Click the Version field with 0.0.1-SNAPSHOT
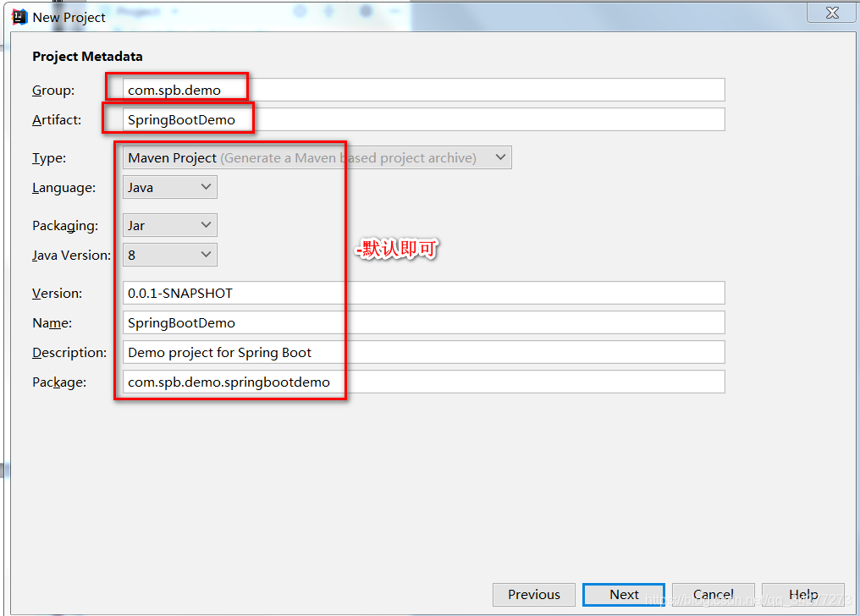Screen dimensions: 860x616 pos(423,294)
